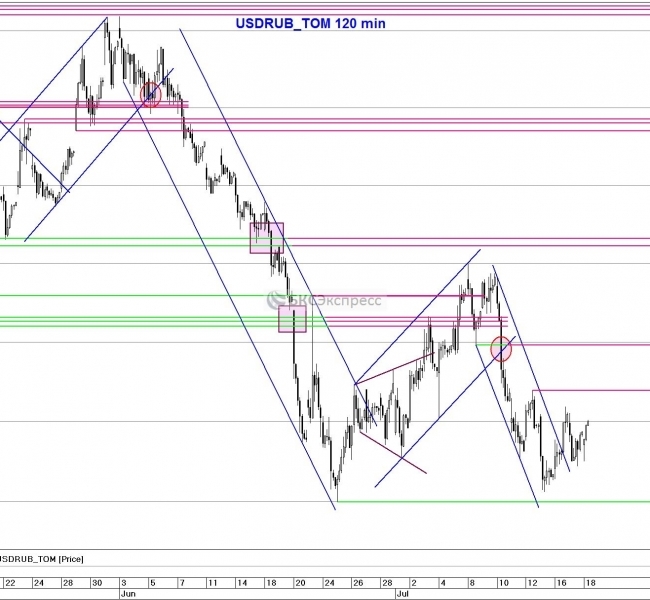650x600 pixels.
Task: Click the Jun month label on the time axis
Action: point(128,593)
